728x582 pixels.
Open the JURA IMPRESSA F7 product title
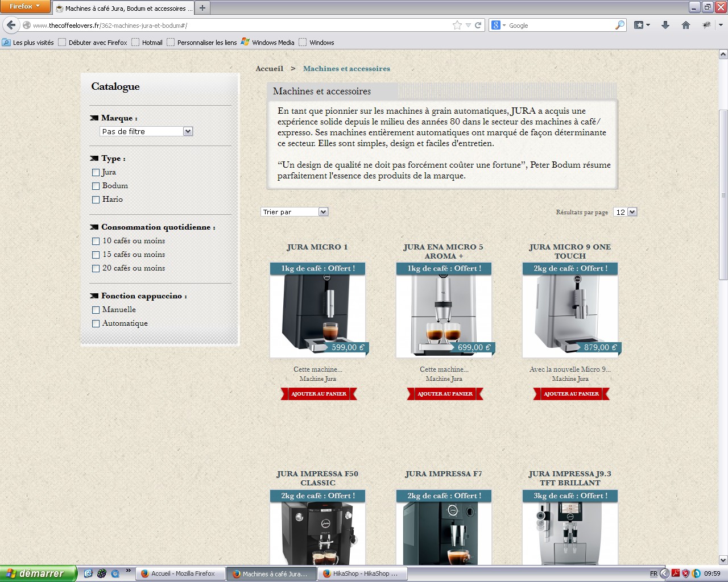coord(444,473)
